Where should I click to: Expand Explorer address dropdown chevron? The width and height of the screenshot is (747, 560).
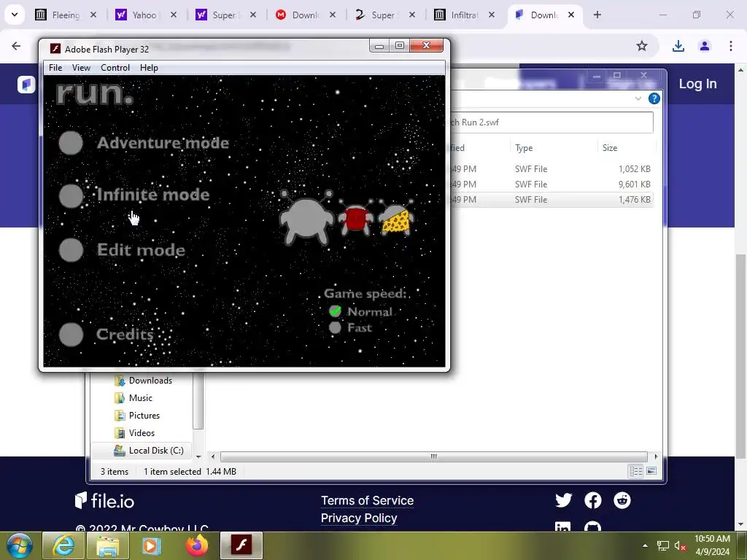click(x=638, y=98)
